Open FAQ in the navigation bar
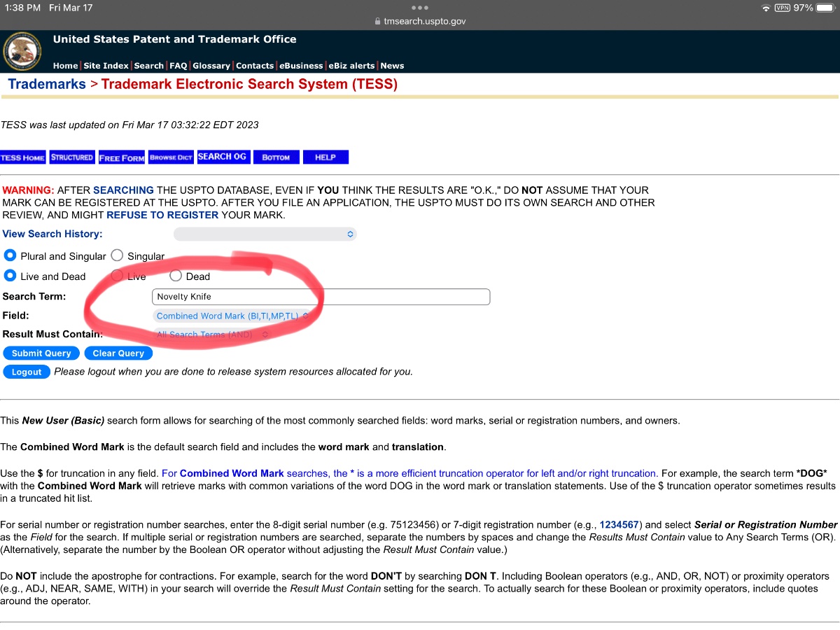This screenshot has height=630, width=840. [x=178, y=66]
